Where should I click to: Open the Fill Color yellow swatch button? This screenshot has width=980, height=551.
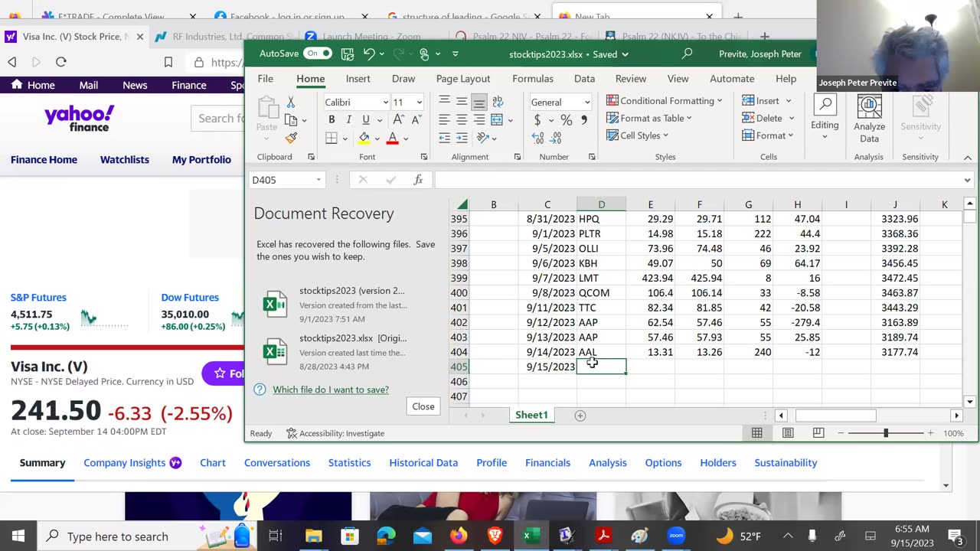(x=364, y=139)
